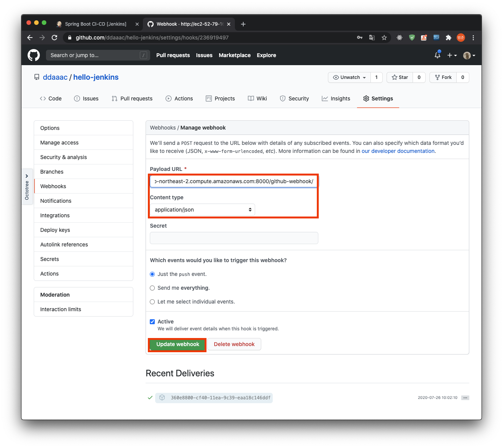This screenshot has width=503, height=448.
Task: Open a new browser tab
Action: pyautogui.click(x=243, y=24)
